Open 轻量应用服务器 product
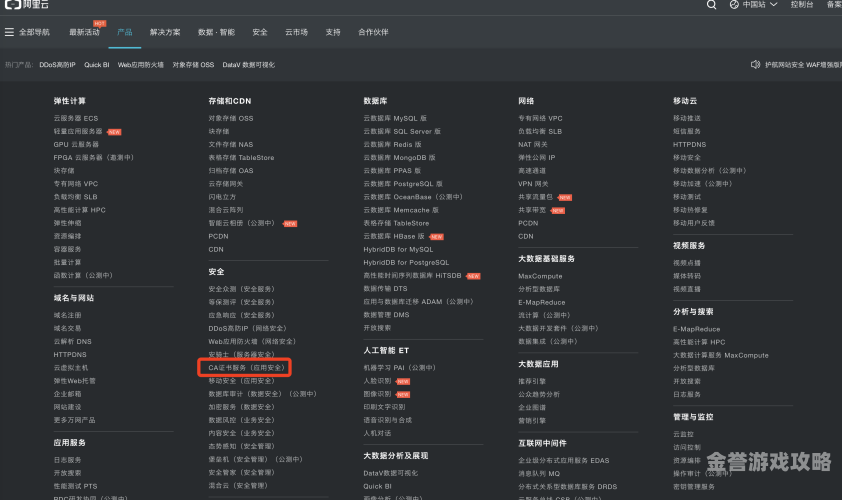This screenshot has height=500, width=842. coord(78,132)
